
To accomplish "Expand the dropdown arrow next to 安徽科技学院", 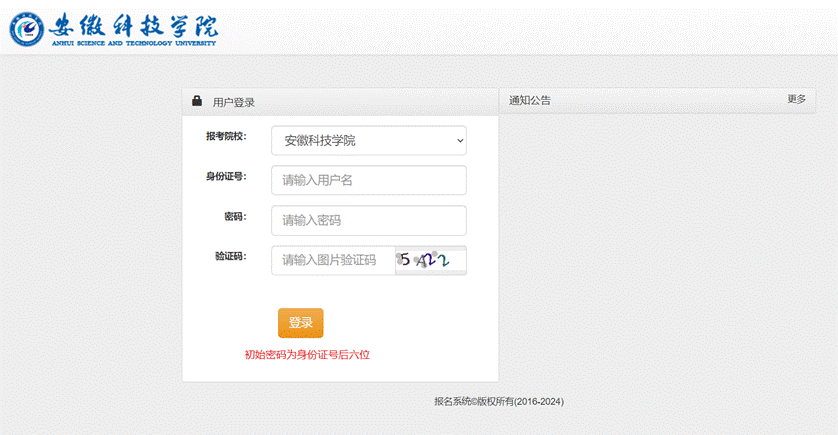I will 459,141.
